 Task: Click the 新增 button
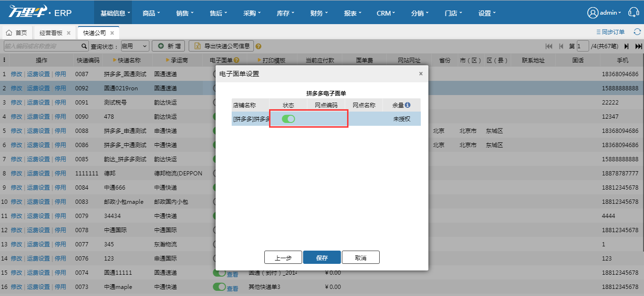168,46
